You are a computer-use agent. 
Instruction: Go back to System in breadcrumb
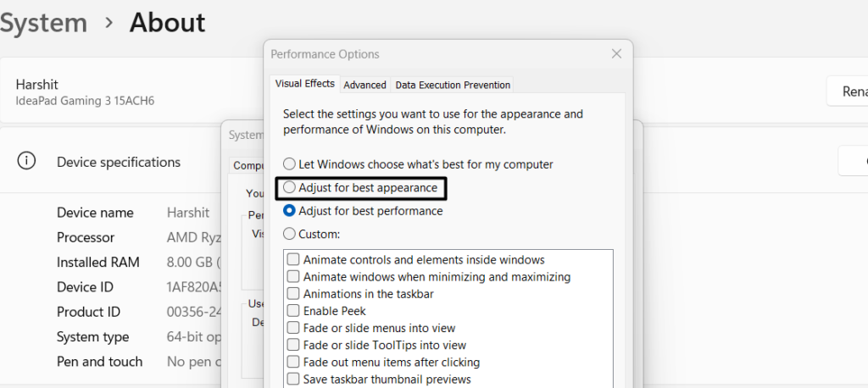pos(42,23)
